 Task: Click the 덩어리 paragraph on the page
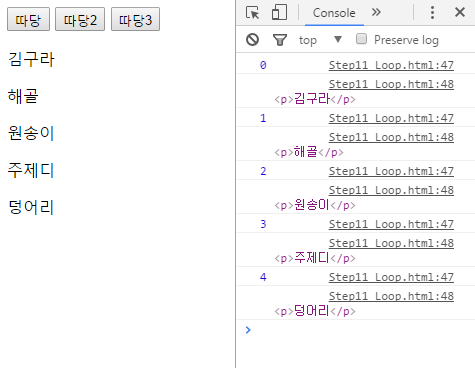tap(31, 207)
